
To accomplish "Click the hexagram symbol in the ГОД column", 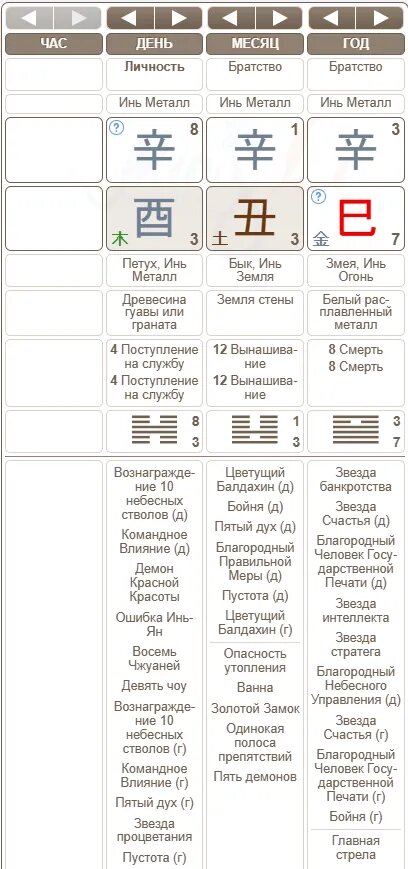I will click(x=356, y=430).
